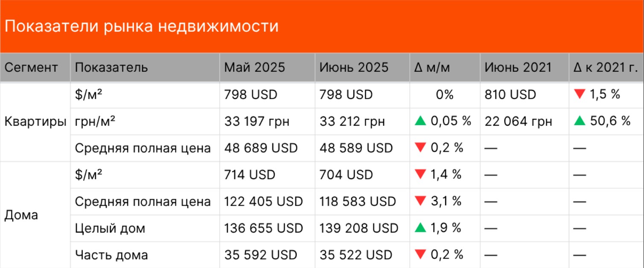This screenshot has height=268, width=644.
Task: Select the Сегмент column header
Action: 31,68
